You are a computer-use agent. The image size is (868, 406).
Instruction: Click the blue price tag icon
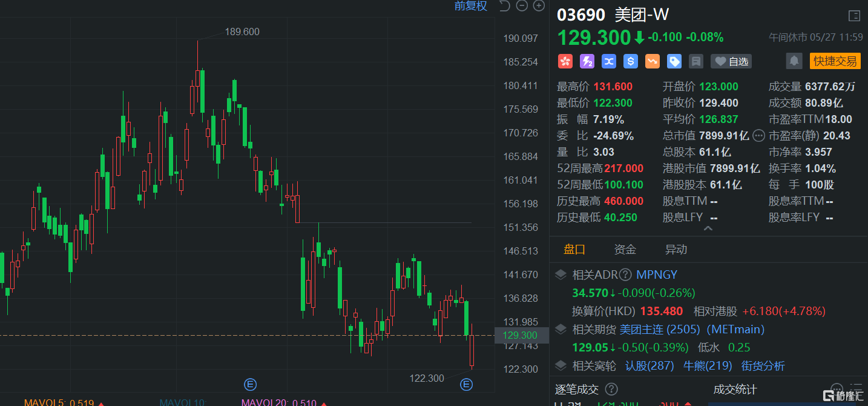674,61
